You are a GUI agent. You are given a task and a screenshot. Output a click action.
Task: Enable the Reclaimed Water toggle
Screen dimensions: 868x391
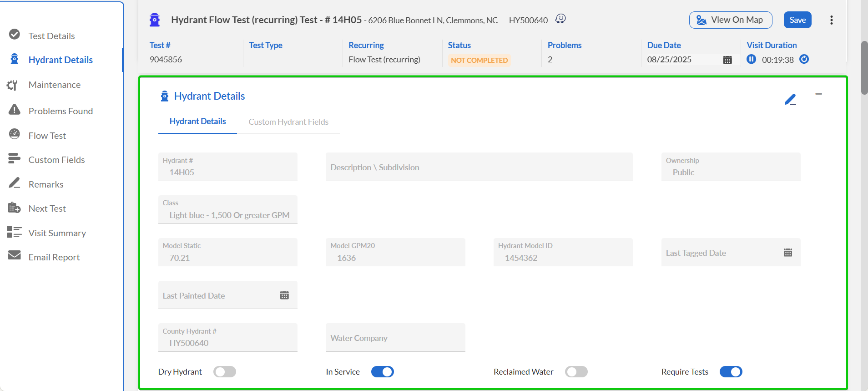[576, 372]
